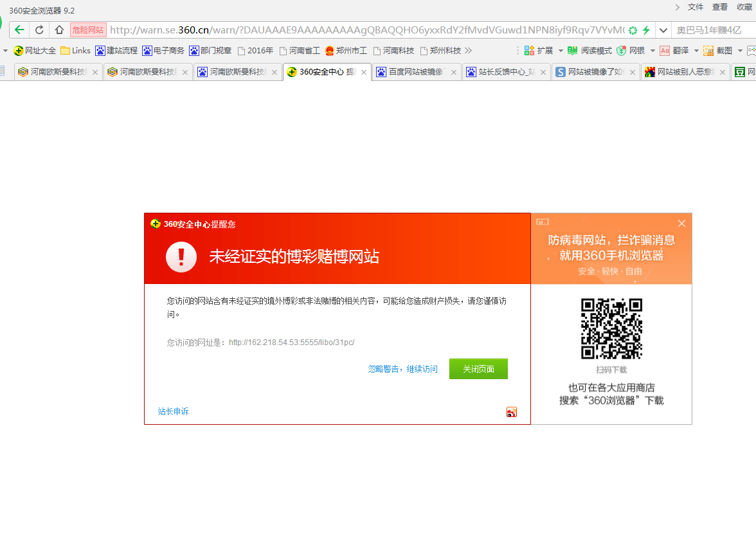
Task: Expand the dropdown arrow next to 翻译
Action: pos(696,51)
